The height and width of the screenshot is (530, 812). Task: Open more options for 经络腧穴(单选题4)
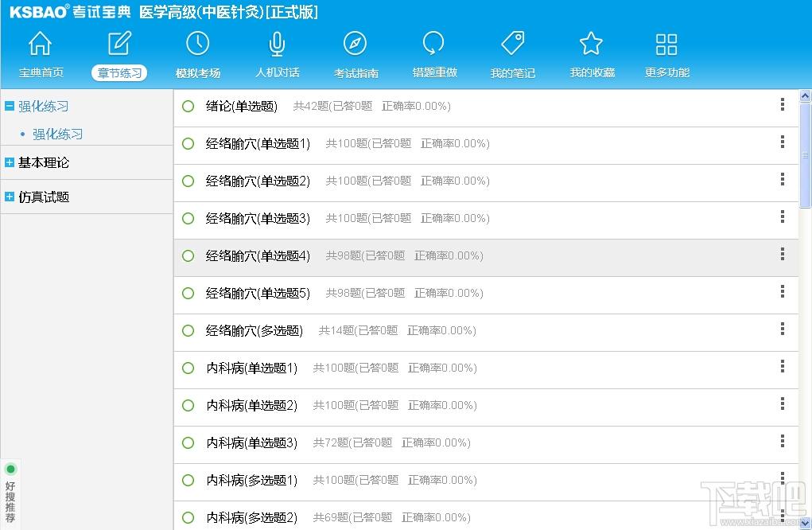tap(783, 254)
